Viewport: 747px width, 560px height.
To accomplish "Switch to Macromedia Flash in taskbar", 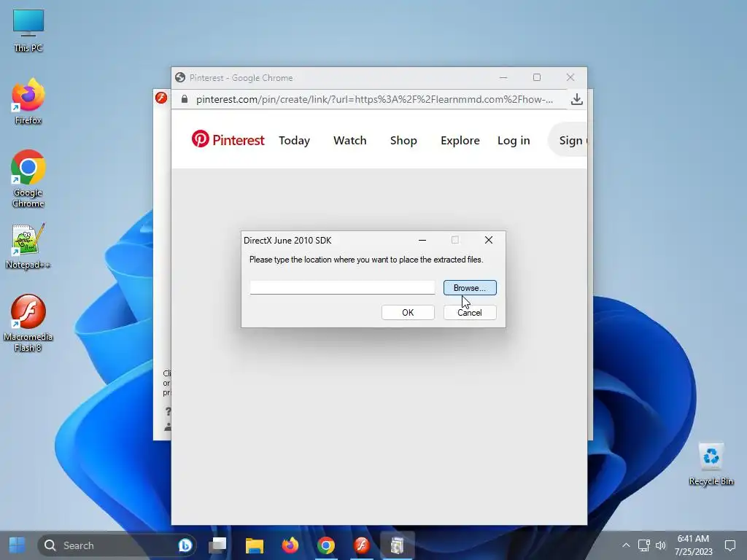I will pos(362,545).
